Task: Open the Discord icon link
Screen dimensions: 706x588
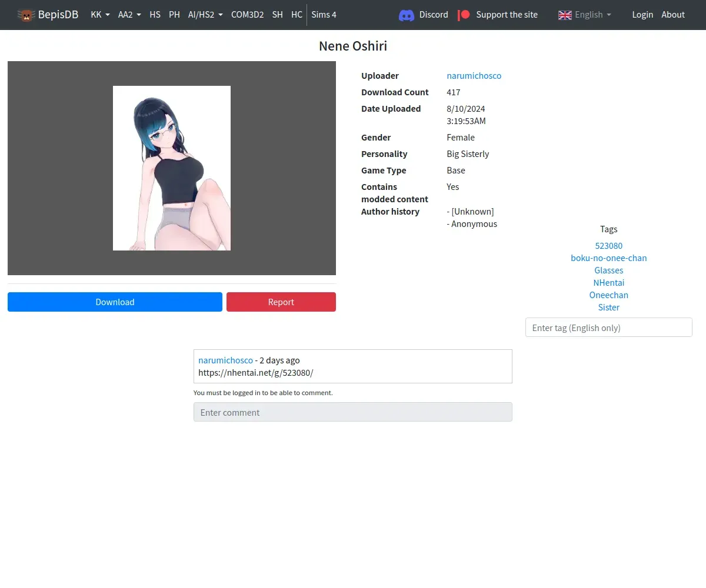Action: coord(407,15)
